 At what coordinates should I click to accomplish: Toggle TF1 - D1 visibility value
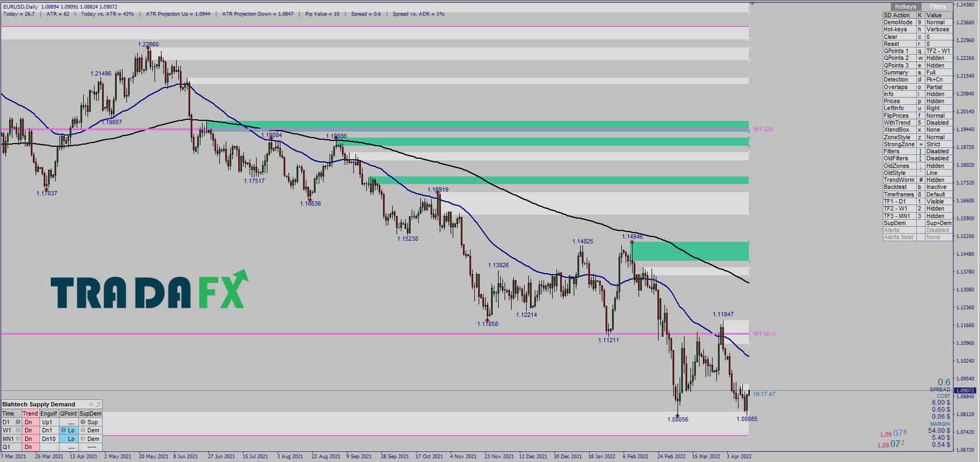[x=938, y=201]
